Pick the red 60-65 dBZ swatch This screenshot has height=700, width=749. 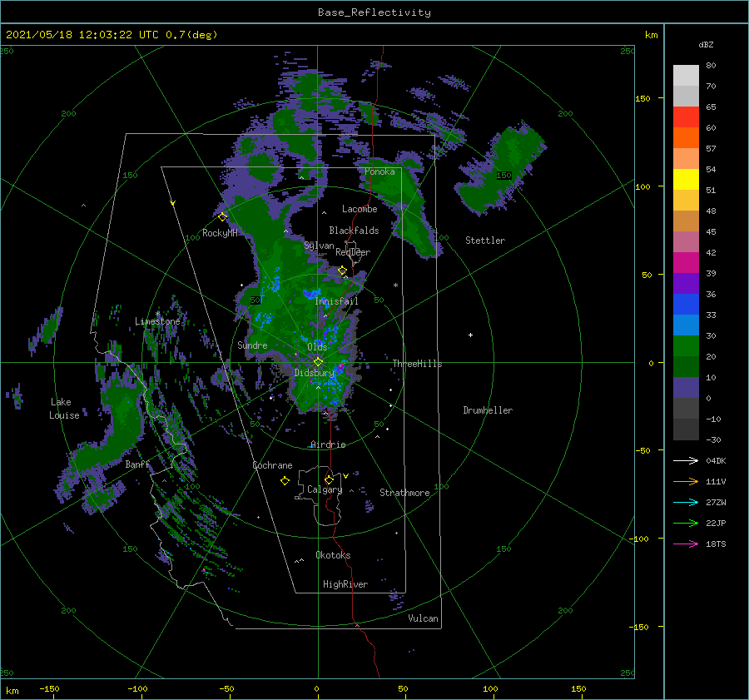point(686,117)
